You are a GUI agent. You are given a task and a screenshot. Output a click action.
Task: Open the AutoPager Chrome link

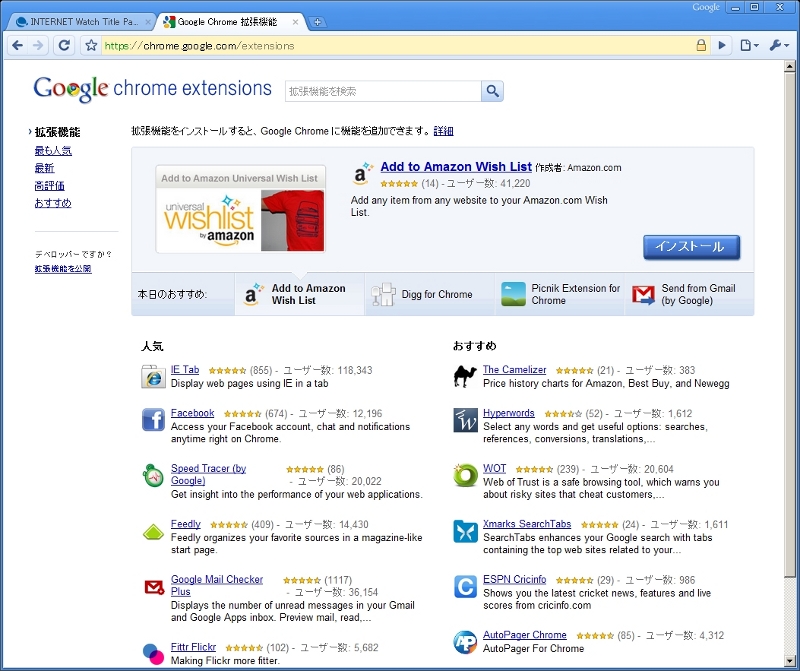[524, 635]
